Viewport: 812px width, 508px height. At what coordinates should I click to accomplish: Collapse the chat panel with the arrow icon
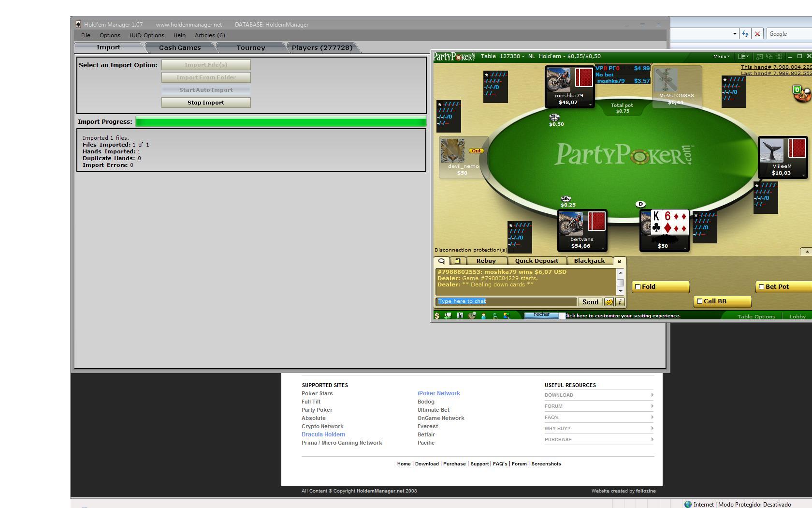[619, 261]
